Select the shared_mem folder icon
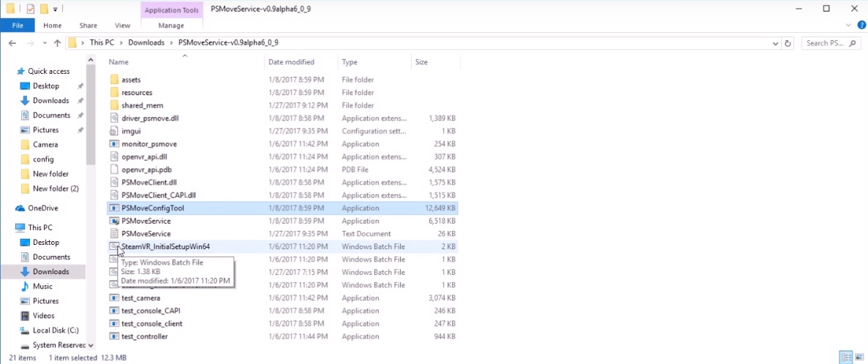The image size is (868, 364). pos(114,105)
